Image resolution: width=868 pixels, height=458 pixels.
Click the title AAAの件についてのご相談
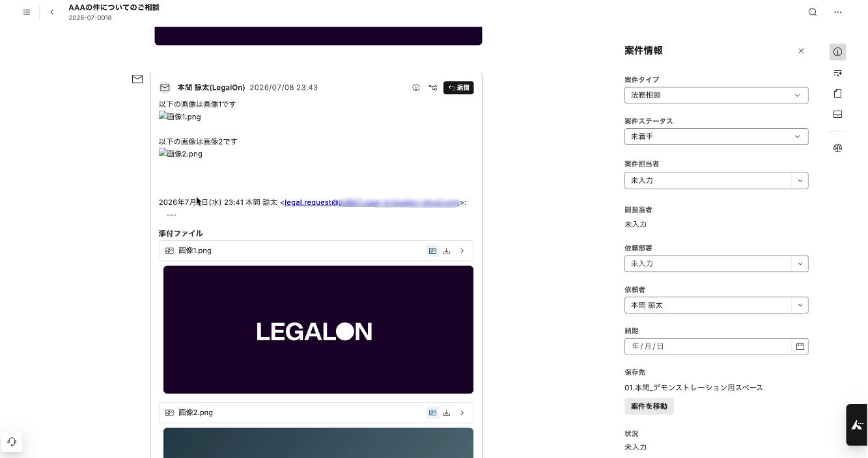pyautogui.click(x=114, y=8)
